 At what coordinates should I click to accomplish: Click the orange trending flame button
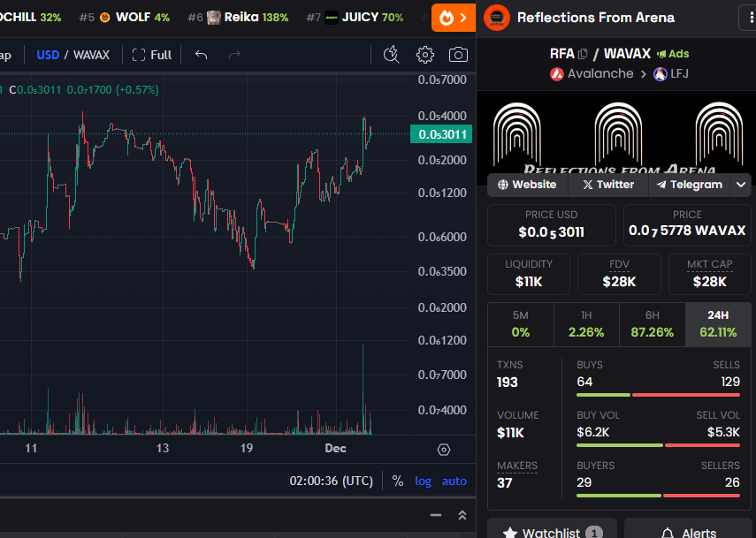[453, 17]
